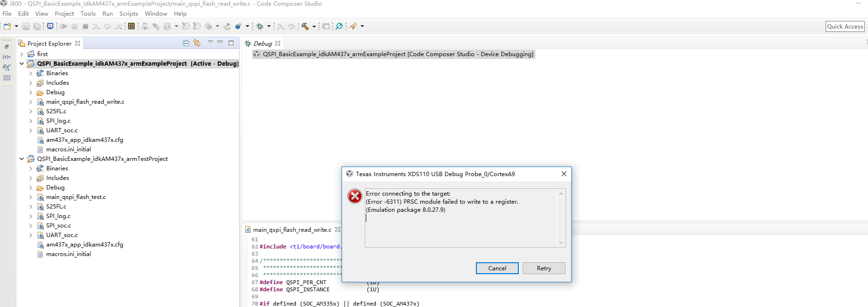Viewport: 868px width, 307px height.
Task: Select the Project Explorer tab
Action: [x=49, y=43]
